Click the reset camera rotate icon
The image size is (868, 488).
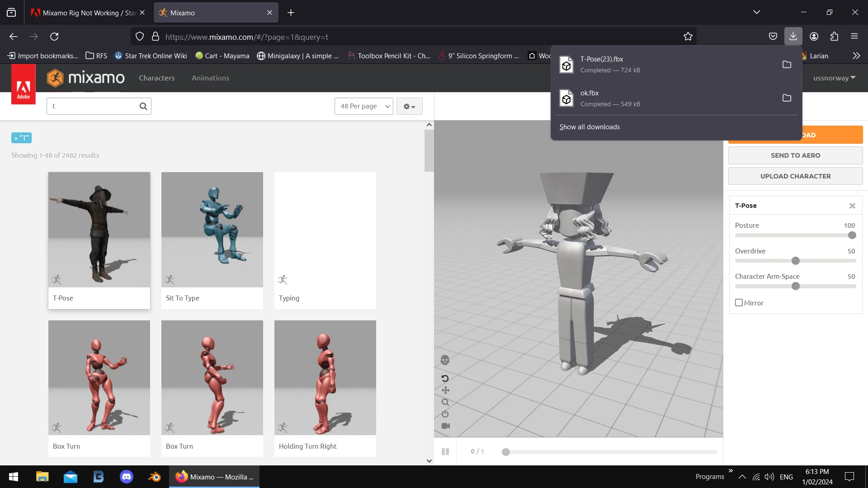[445, 378]
